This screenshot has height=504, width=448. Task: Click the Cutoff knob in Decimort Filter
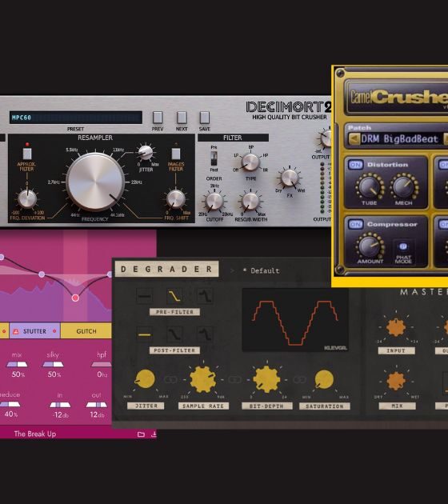[214, 202]
